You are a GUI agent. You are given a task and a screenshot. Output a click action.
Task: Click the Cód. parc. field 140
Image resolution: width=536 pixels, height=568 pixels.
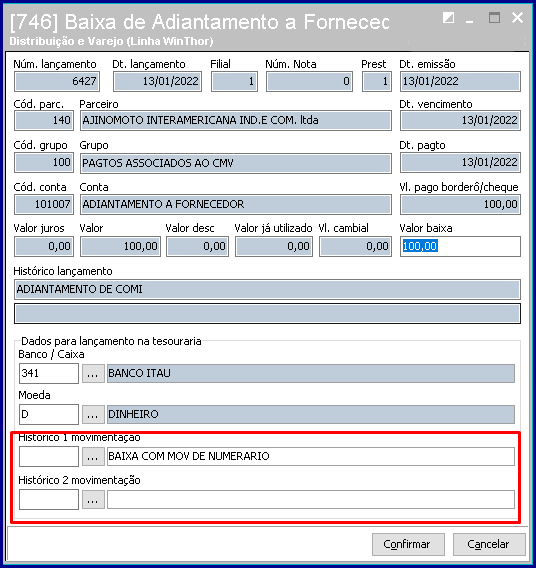click(x=44, y=120)
